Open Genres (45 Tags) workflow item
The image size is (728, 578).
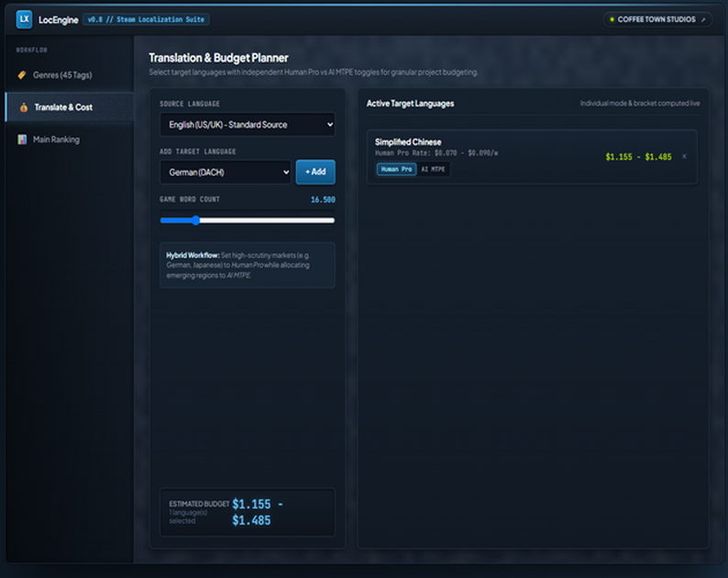tap(70, 75)
